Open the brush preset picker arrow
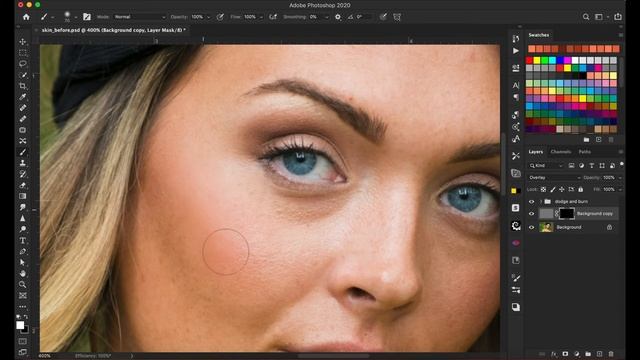This screenshot has width=640, height=360. 76,17
